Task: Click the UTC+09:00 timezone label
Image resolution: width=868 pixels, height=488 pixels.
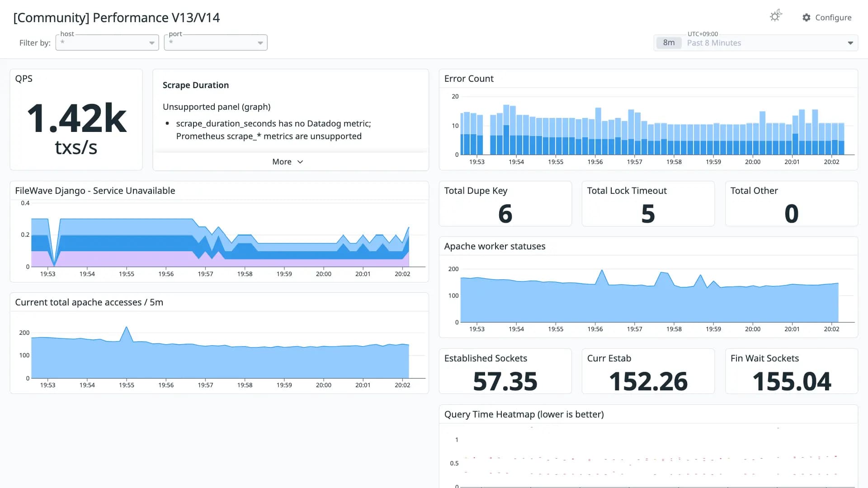Action: [703, 34]
